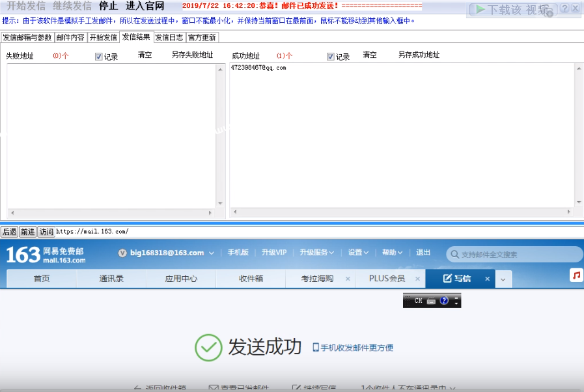Click the 访问 browser button
Viewport: 584px width, 392px height.
[x=46, y=232]
